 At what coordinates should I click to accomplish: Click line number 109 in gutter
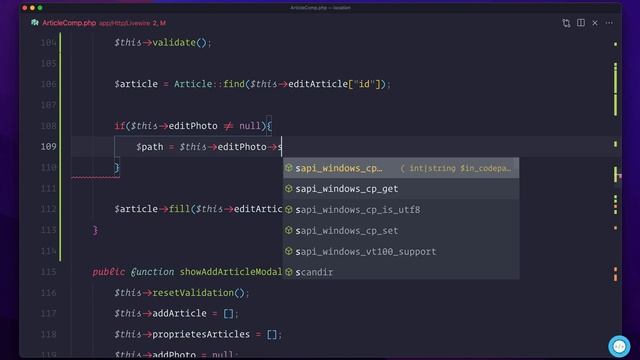coord(49,147)
